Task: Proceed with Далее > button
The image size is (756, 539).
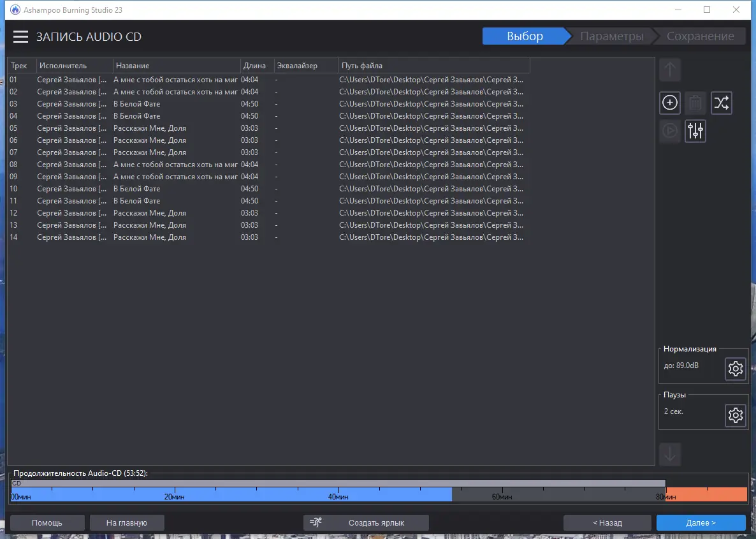Action: click(701, 522)
